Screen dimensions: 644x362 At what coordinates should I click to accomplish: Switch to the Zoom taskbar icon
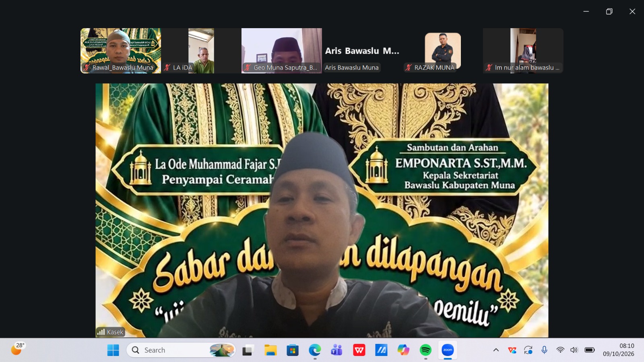tap(448, 350)
